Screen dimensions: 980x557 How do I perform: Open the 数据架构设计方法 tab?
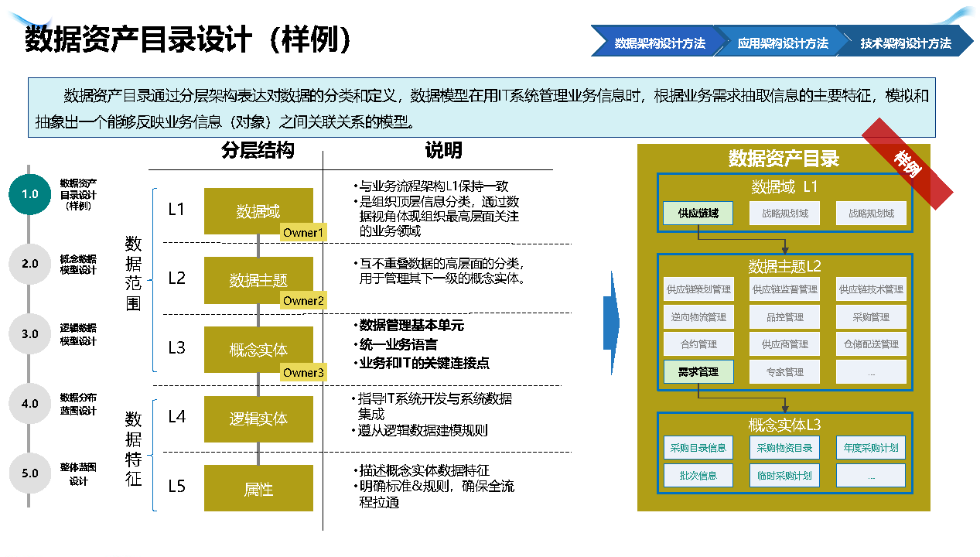[659, 43]
